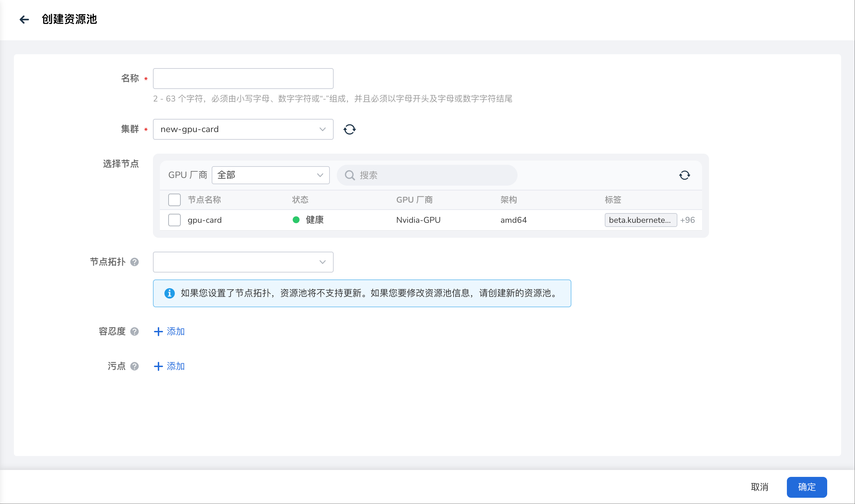Refresh the cluster list next to 集群
The width and height of the screenshot is (855, 504).
(x=349, y=129)
